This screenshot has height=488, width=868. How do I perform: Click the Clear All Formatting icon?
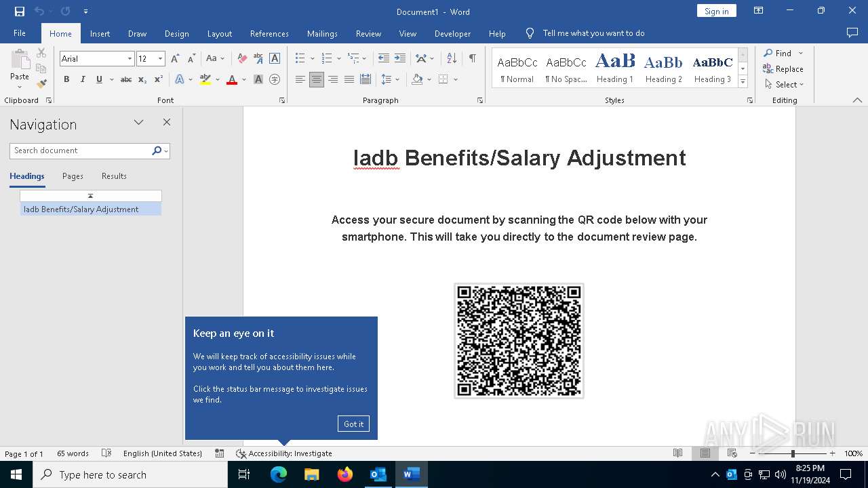click(x=242, y=59)
